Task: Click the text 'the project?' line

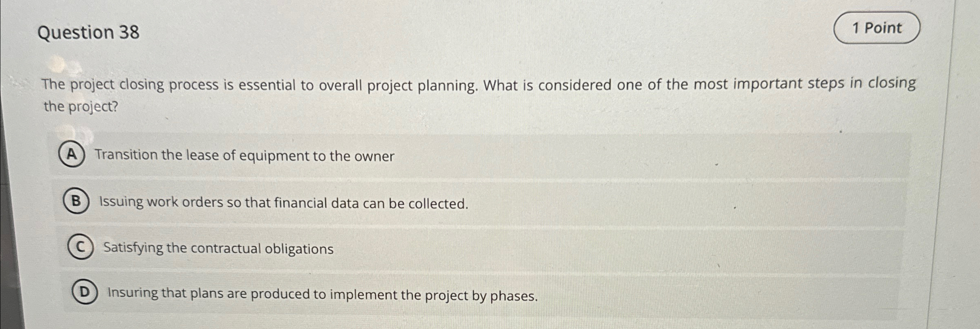Action: pyautogui.click(x=80, y=107)
